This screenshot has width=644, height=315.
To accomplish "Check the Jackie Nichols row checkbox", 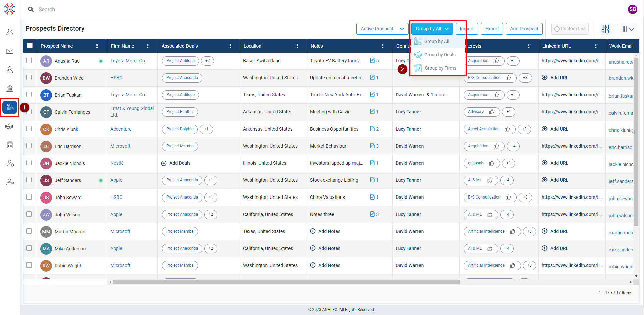I will 29,163.
